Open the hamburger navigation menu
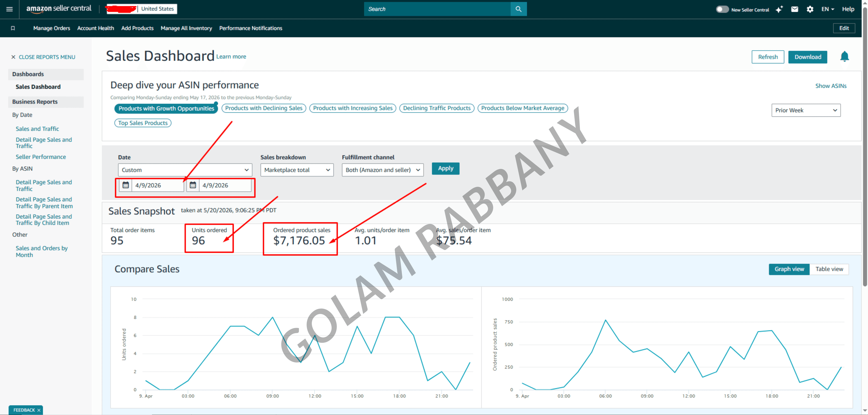 [9, 9]
